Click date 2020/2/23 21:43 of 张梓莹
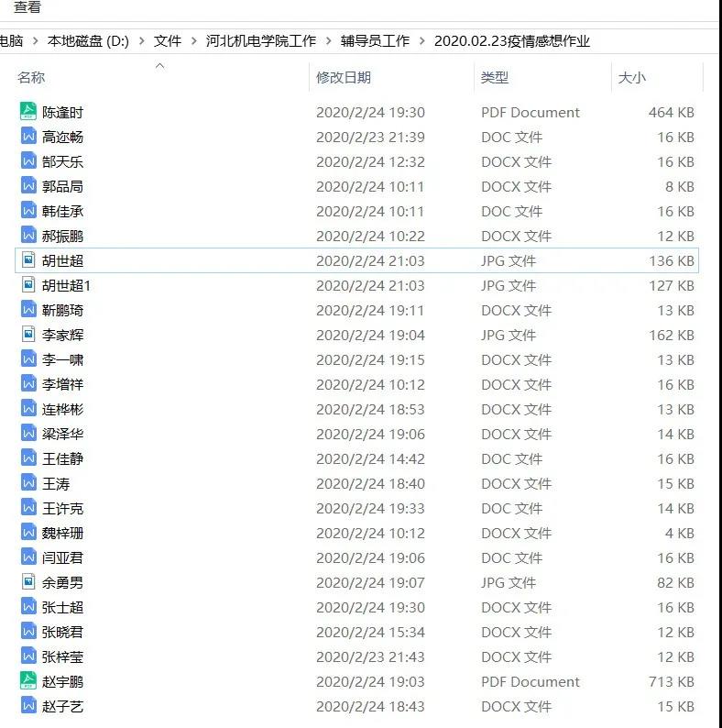722x728 pixels. pos(370,657)
